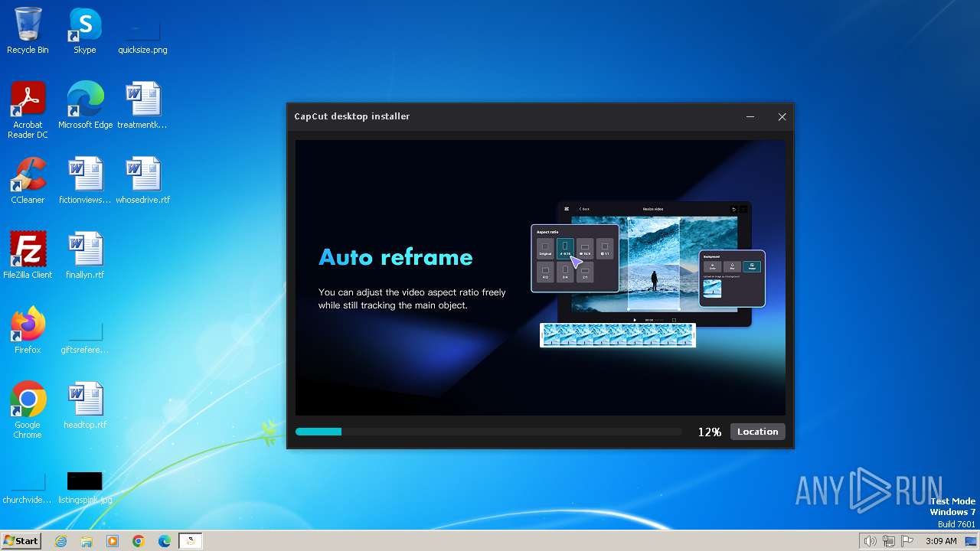
Task: Click the taskbar clock showing 3:09 AM
Action: click(941, 541)
